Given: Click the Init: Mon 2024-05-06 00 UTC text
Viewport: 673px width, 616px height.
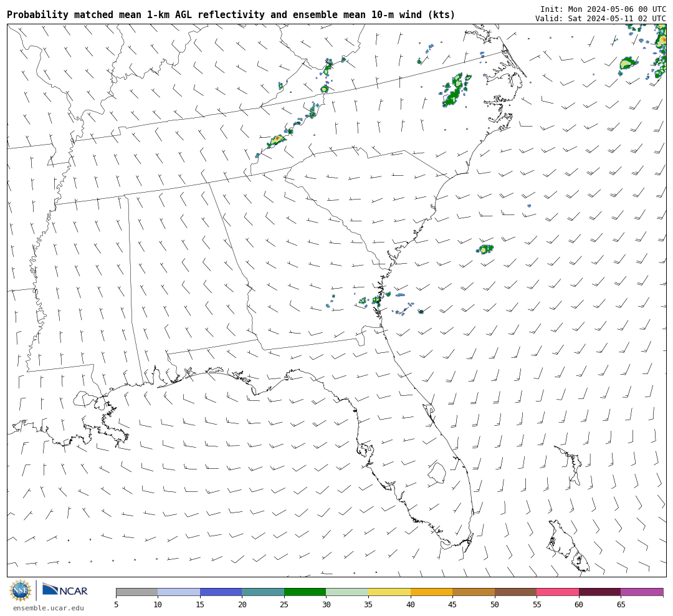Looking at the screenshot, I should [603, 9].
